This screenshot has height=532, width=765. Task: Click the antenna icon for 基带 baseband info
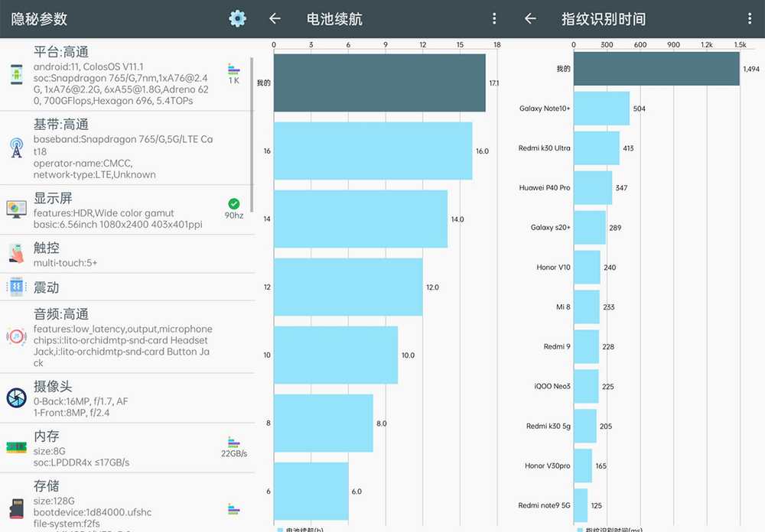[16, 148]
